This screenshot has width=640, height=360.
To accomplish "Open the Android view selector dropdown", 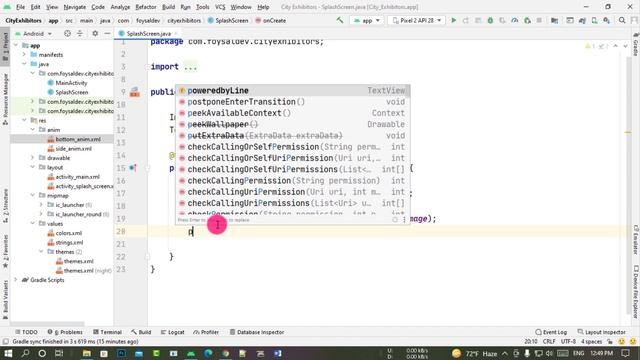I will (33, 33).
